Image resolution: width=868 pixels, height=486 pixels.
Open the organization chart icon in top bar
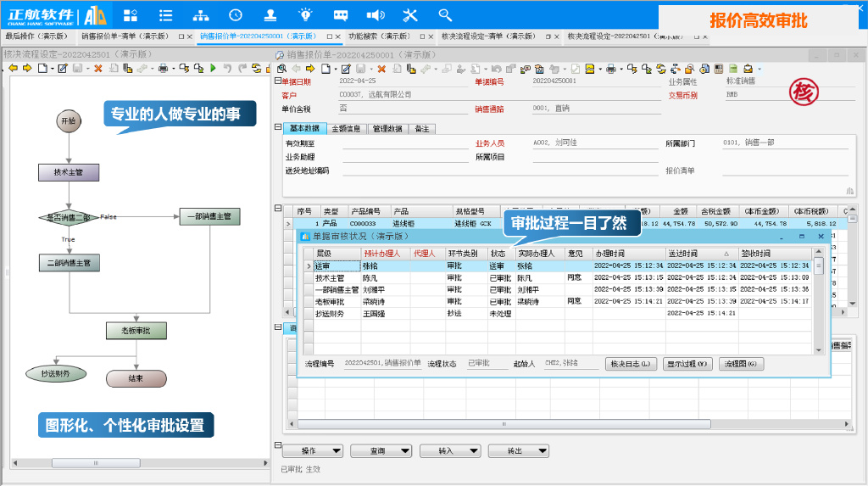(x=200, y=15)
